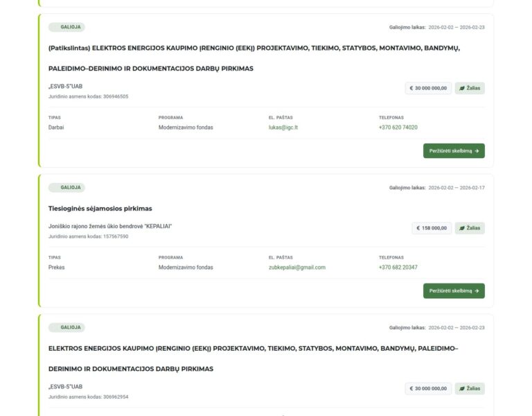Open bottom ELEKTROS ENERGIJOS KAUPIMO listing title

point(253,348)
